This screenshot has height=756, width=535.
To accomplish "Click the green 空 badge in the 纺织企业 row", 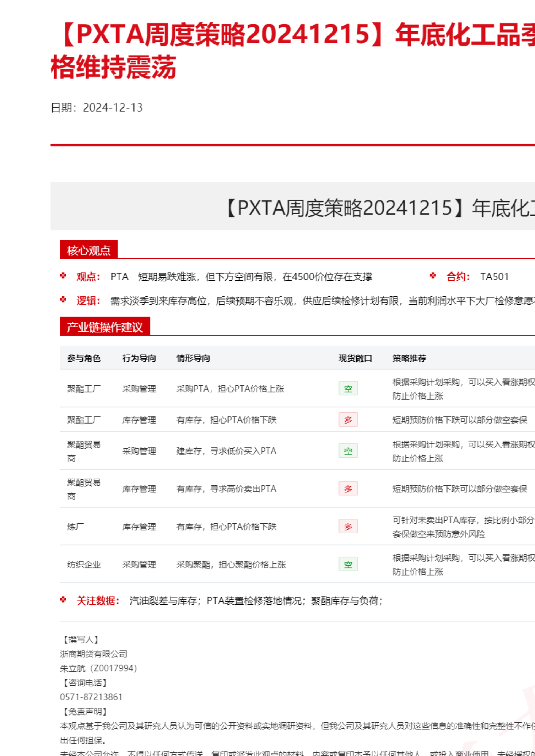I will pos(348,564).
